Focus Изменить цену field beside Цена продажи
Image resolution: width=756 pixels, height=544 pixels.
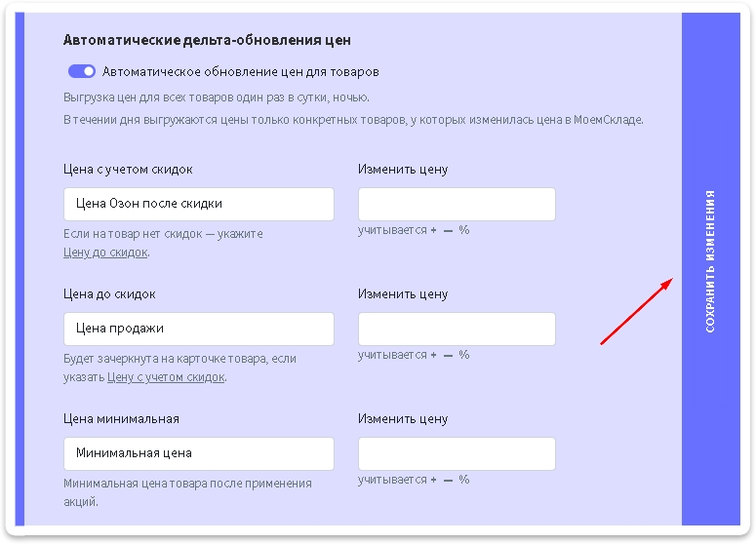pos(457,329)
